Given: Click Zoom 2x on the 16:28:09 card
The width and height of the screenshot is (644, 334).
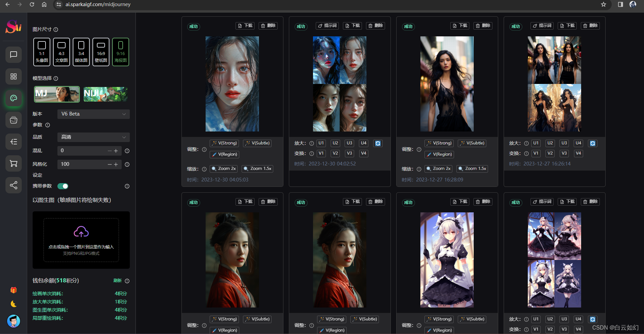Looking at the screenshot, I should (x=438, y=169).
